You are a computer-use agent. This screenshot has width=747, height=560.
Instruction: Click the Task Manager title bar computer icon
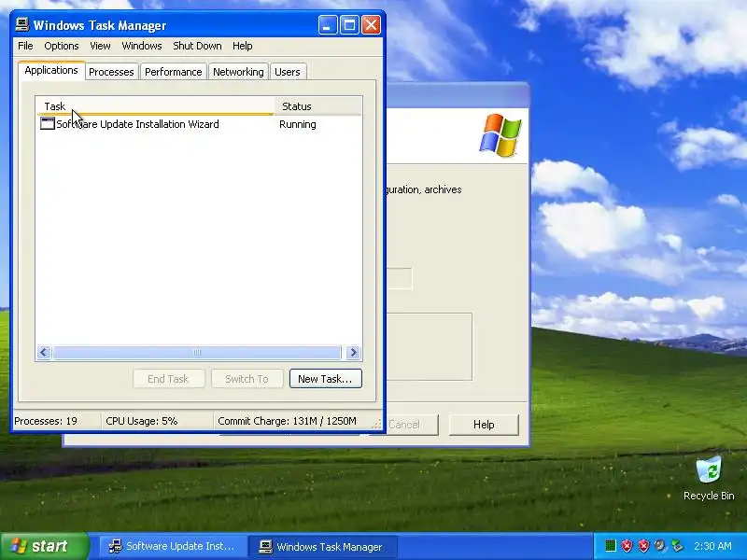(x=21, y=24)
